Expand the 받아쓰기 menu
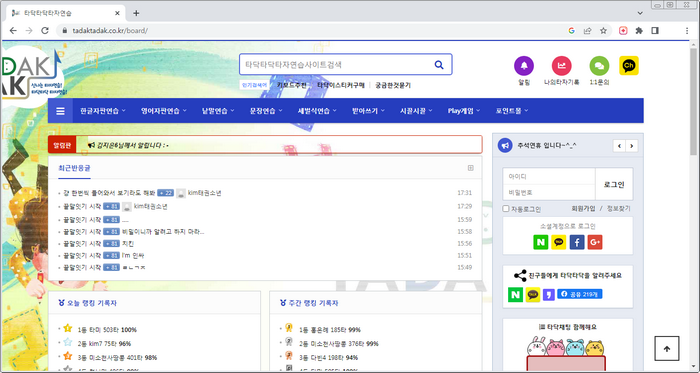 point(368,111)
